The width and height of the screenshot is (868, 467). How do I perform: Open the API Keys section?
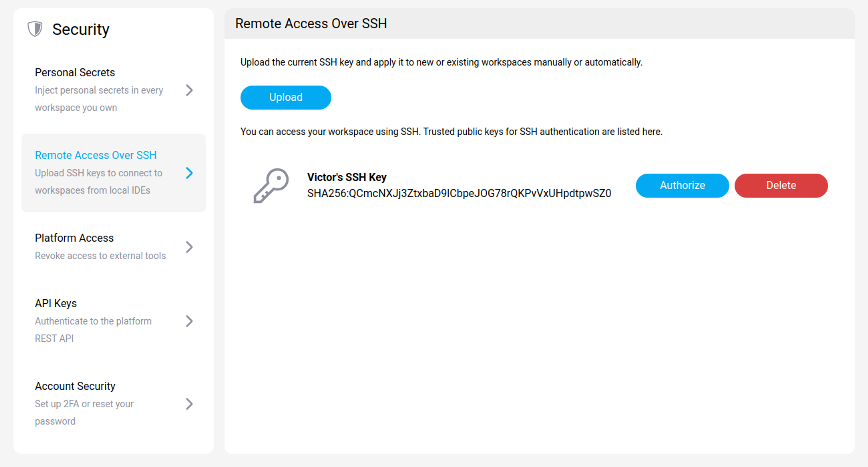[55, 303]
